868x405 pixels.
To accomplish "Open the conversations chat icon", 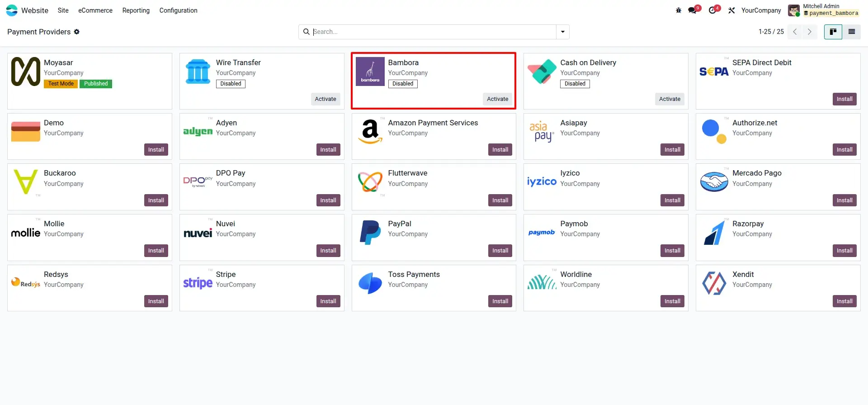I will (693, 10).
